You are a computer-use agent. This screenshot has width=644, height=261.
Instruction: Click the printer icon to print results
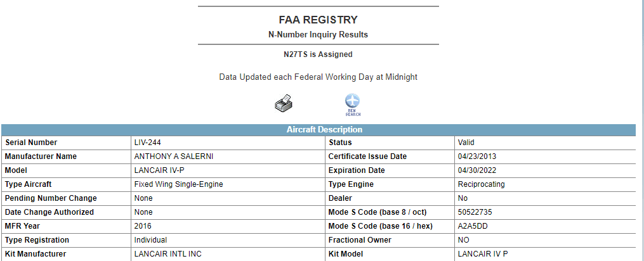click(284, 103)
